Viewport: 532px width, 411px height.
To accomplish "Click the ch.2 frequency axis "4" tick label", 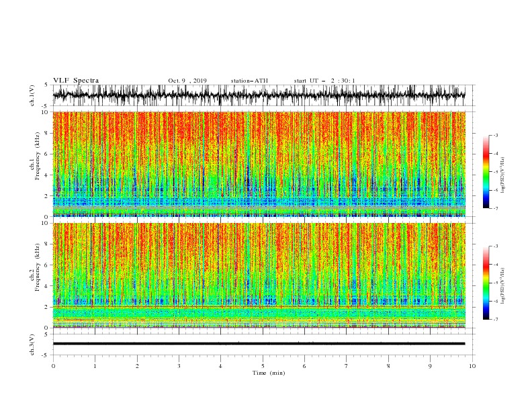I will click(x=46, y=286).
